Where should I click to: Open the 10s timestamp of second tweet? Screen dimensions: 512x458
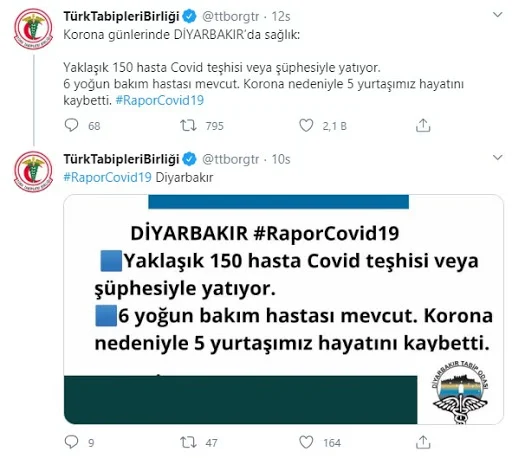pos(281,159)
